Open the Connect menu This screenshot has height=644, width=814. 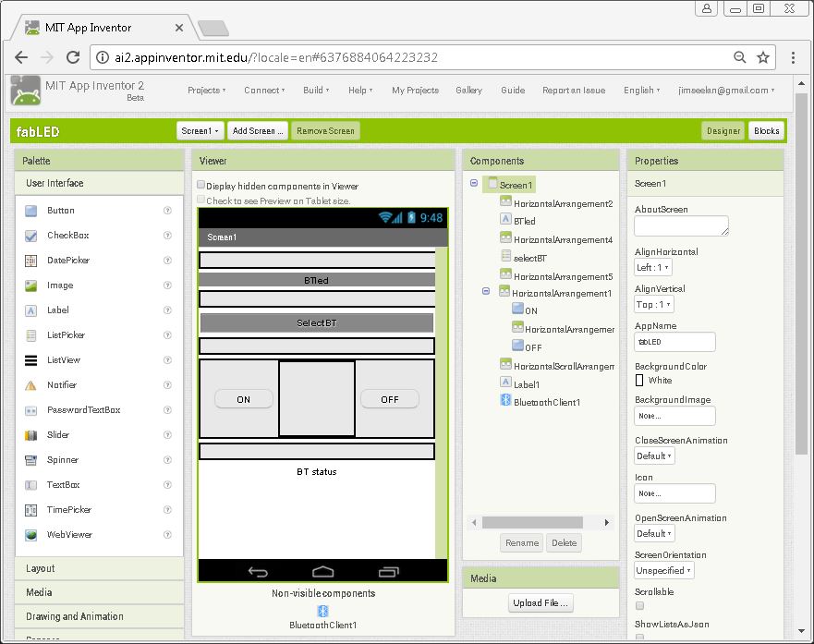(264, 91)
